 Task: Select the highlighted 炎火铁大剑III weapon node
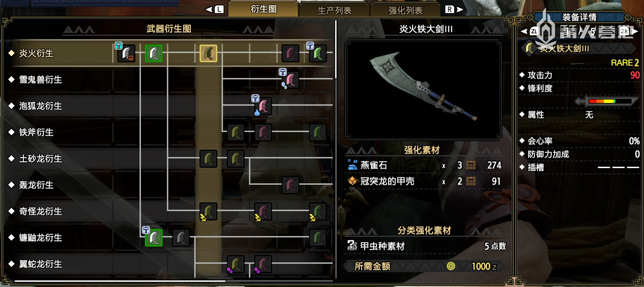click(208, 53)
